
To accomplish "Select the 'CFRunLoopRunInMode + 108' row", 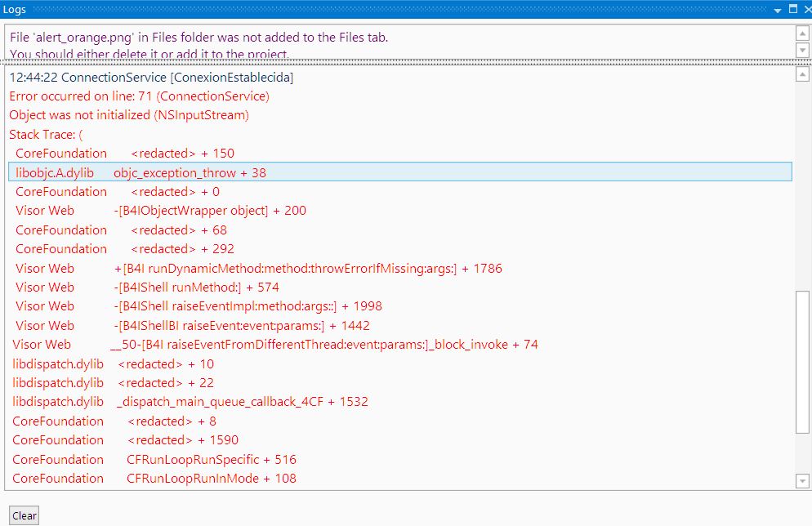I will [x=400, y=479].
